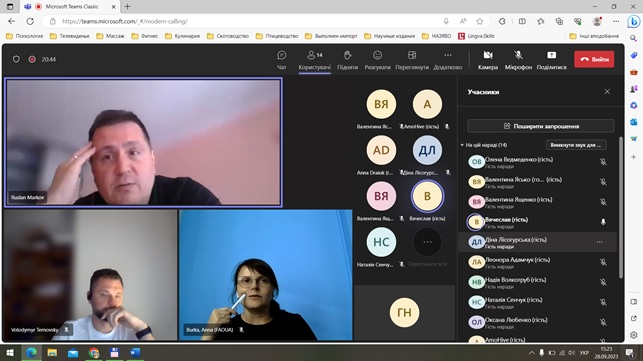The image size is (643, 361).
Task: Add this page to browser favorites
Action: click(x=479, y=21)
